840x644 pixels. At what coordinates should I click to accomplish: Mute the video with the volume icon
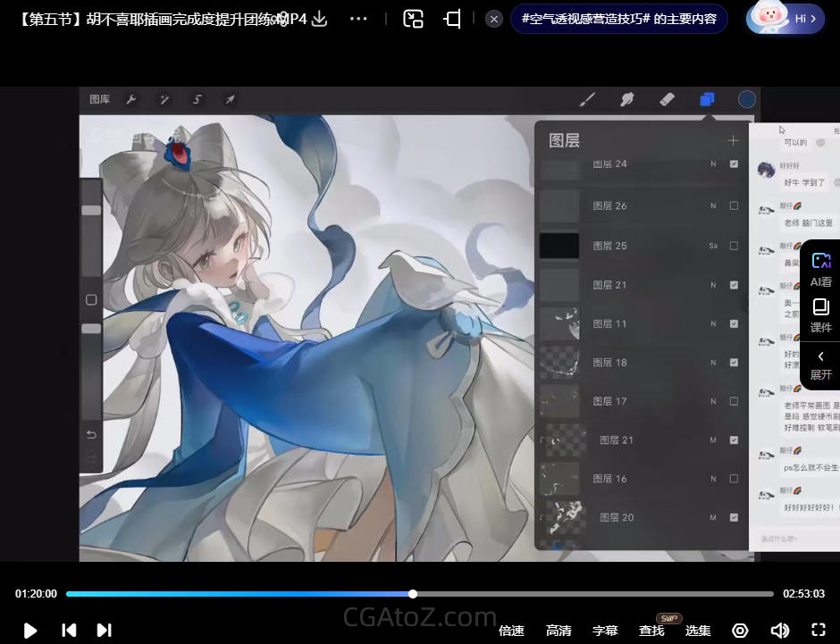tap(779, 630)
